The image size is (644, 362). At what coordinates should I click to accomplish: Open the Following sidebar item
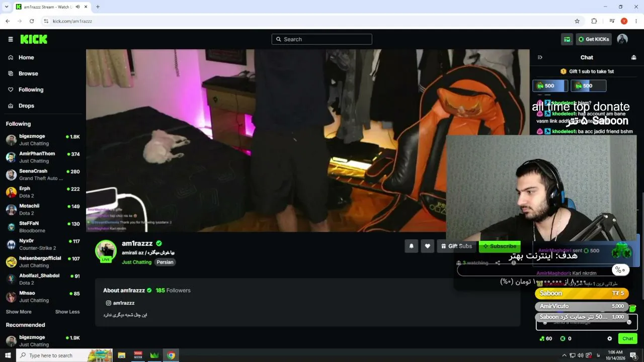click(x=26, y=89)
